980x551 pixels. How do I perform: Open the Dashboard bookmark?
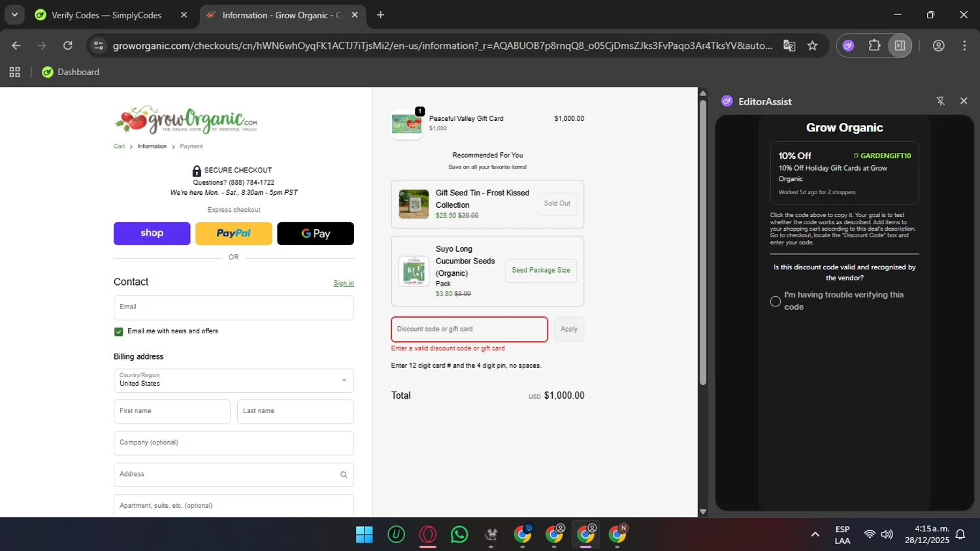tap(71, 72)
